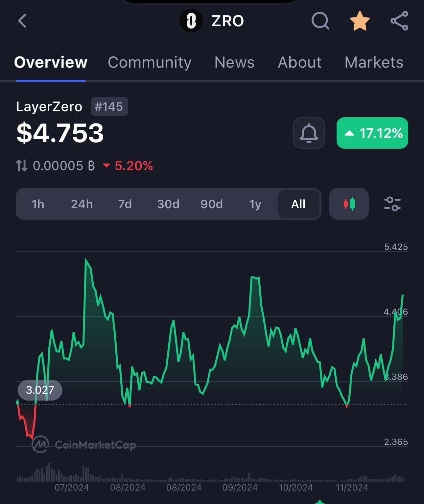424x504 pixels.
Task: Choose the 30d chart range
Action: (168, 204)
